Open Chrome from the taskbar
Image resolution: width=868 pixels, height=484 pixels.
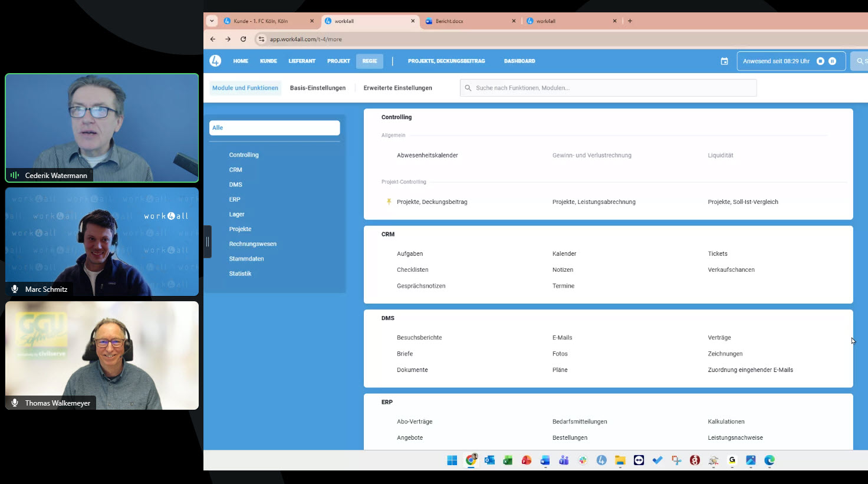tap(471, 460)
